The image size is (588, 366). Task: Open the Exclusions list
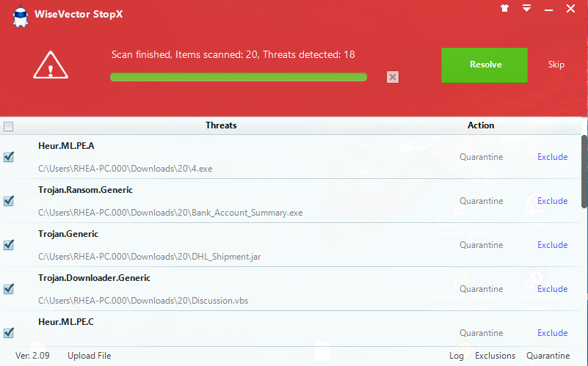[x=495, y=356]
